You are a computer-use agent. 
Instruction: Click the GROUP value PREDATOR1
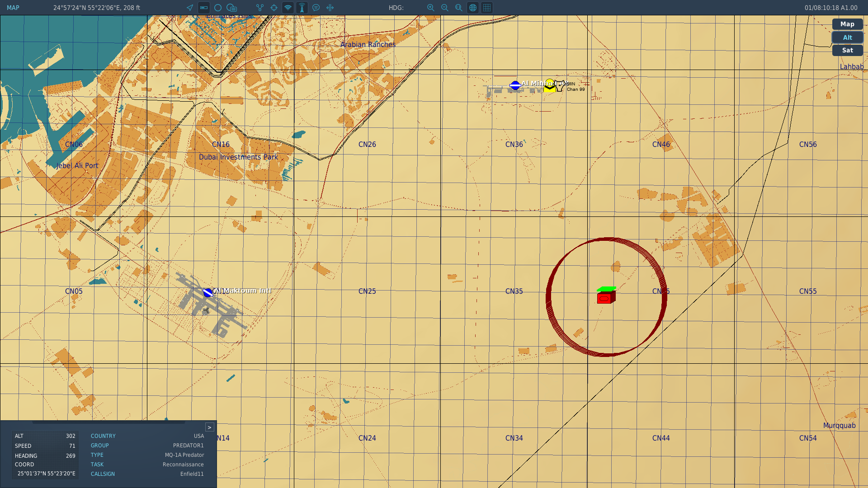pos(189,446)
